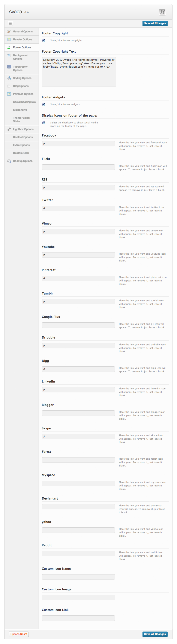Screen dimensions: 177x644
Task: Click the Avada options panel icon in header
Action: click(x=162, y=12)
